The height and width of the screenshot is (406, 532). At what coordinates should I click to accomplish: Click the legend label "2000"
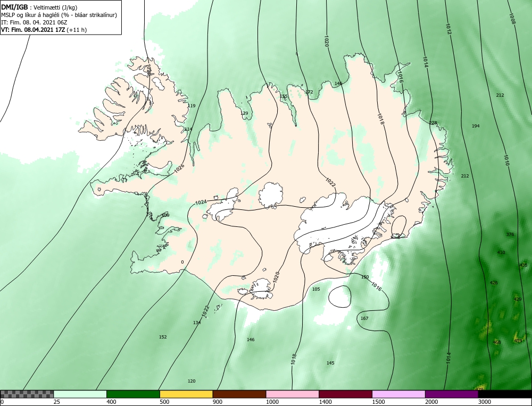point(431,402)
